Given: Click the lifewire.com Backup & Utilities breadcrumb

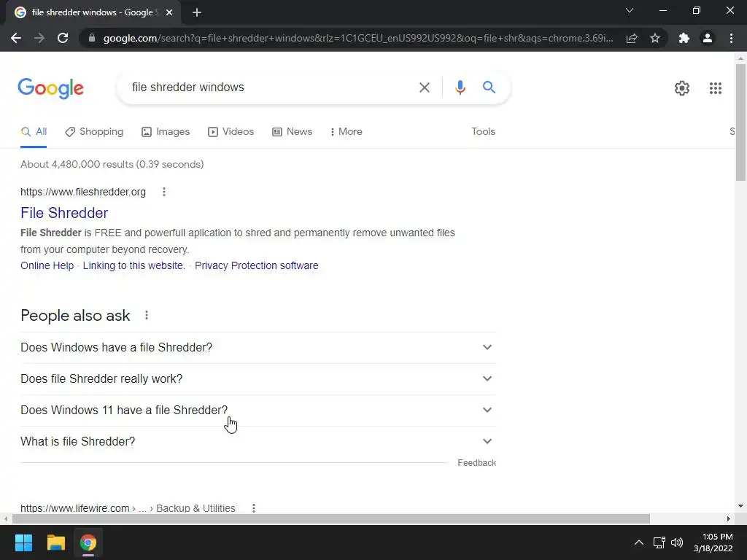Looking at the screenshot, I should click(x=128, y=508).
